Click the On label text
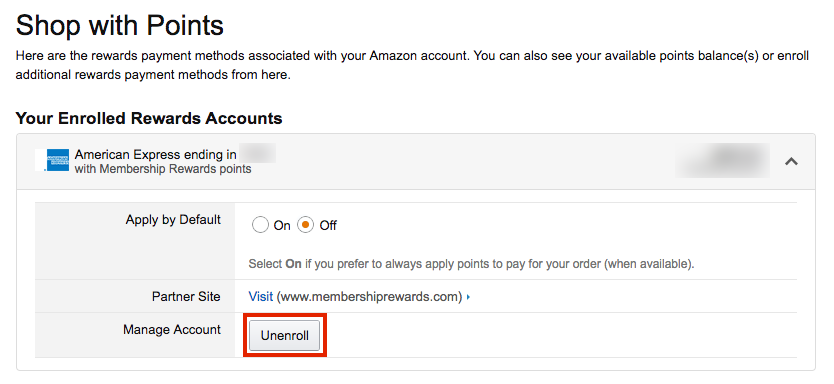This screenshot has width=834, height=384. pos(282,226)
